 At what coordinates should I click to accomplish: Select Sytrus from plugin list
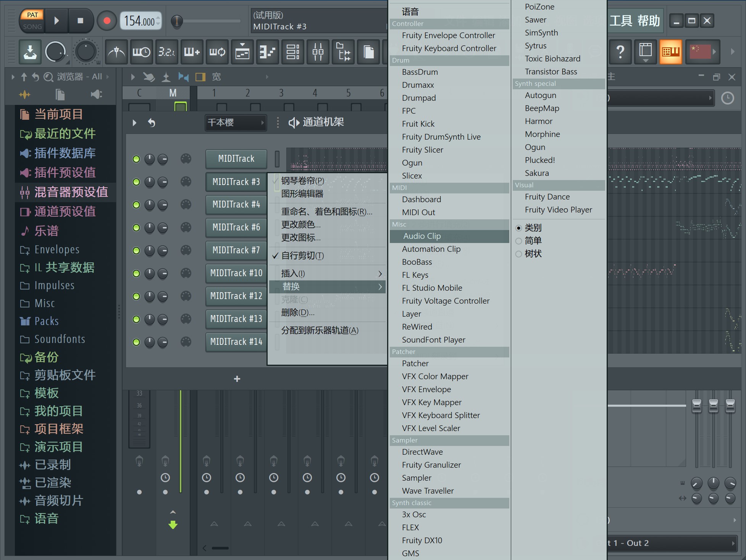click(x=559, y=46)
